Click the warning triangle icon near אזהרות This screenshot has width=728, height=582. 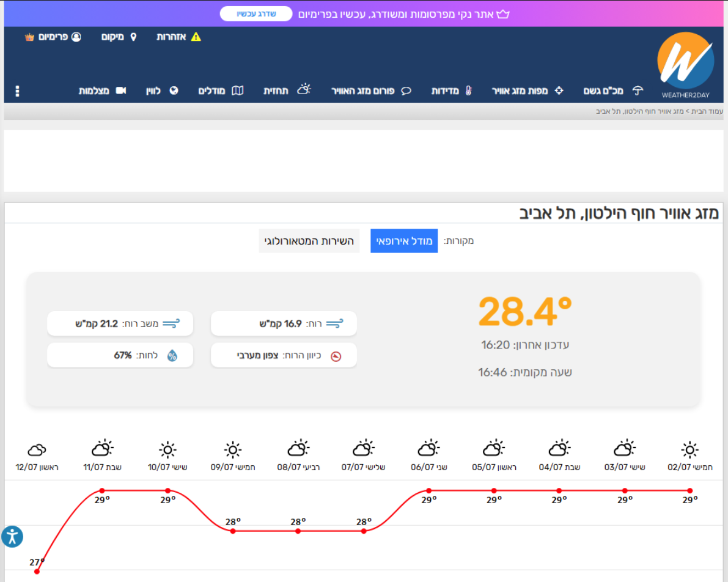(x=196, y=37)
